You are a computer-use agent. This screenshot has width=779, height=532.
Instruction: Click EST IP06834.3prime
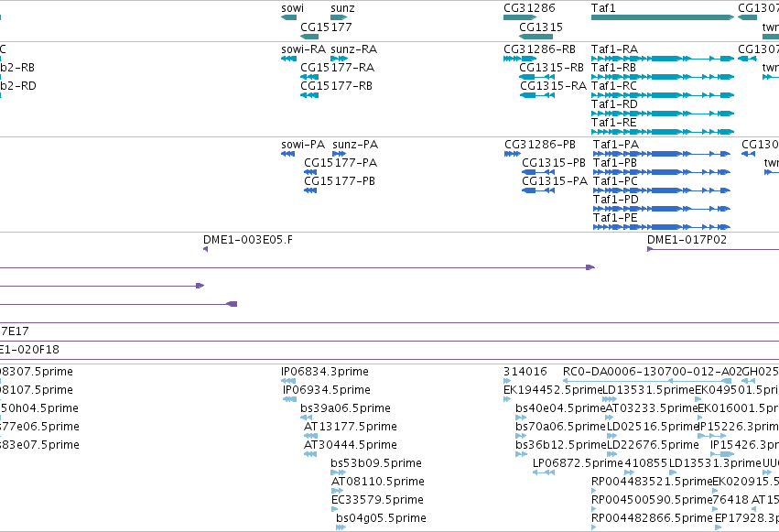tap(325, 372)
